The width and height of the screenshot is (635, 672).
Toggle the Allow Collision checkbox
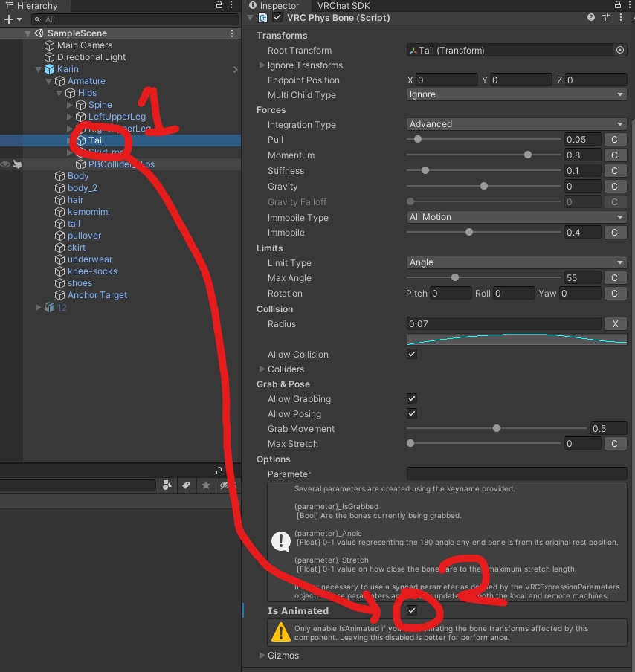point(412,354)
